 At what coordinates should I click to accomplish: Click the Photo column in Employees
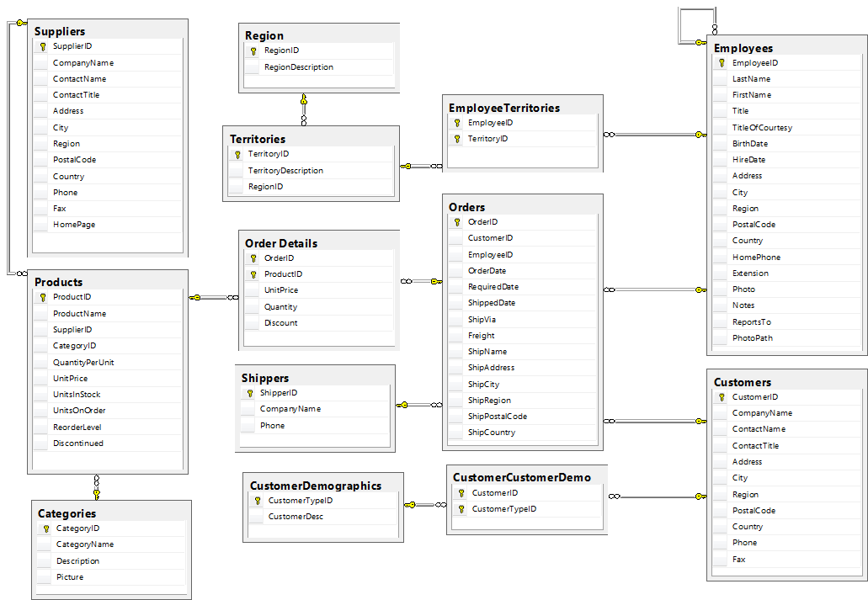click(x=744, y=289)
